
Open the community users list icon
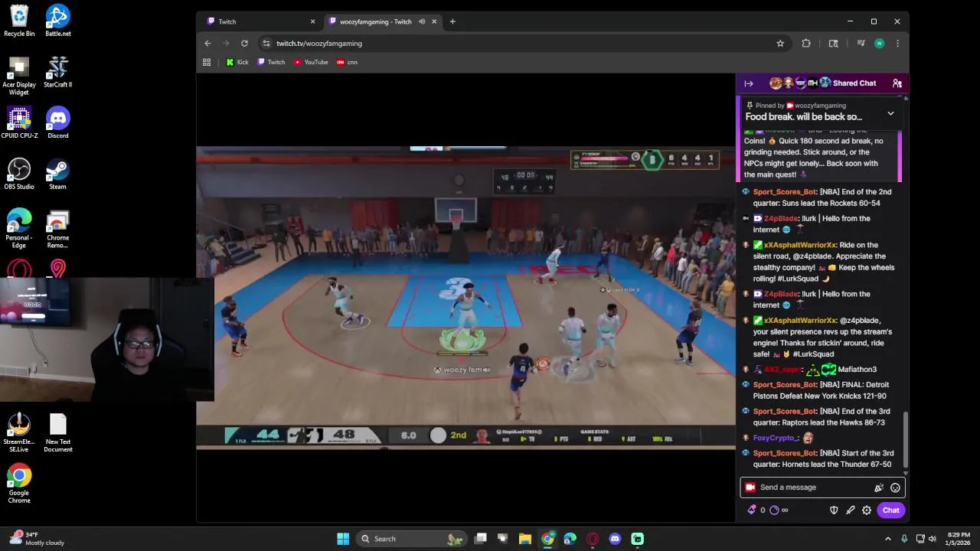897,83
